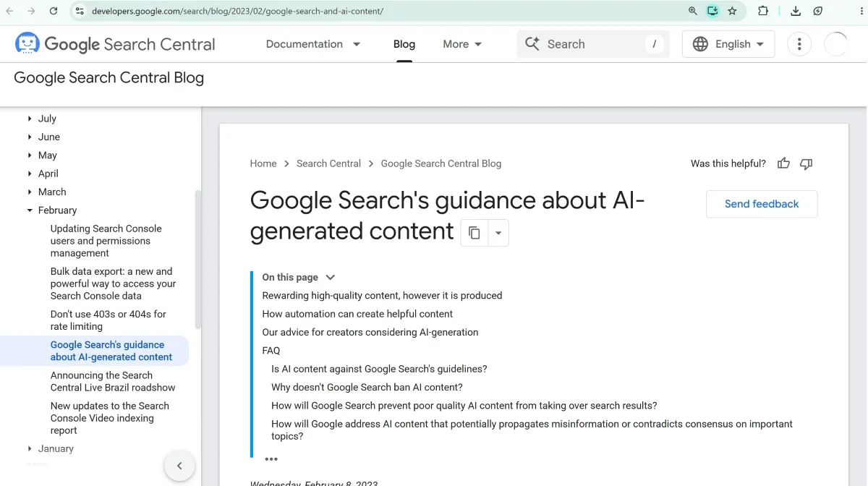Jump to Our advice for creators section
The width and height of the screenshot is (868, 486).
[x=370, y=333]
